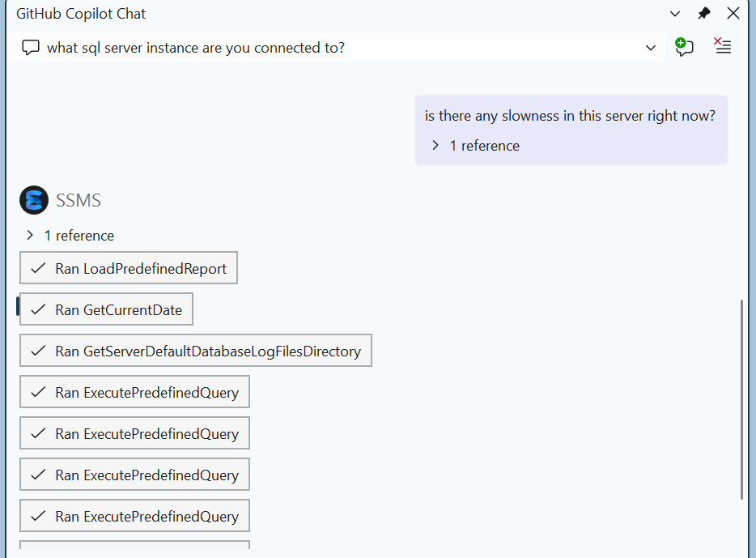Open the third Ran ExecutePredefinedQuery step
Viewport: 756px width, 558px height.
[134, 475]
